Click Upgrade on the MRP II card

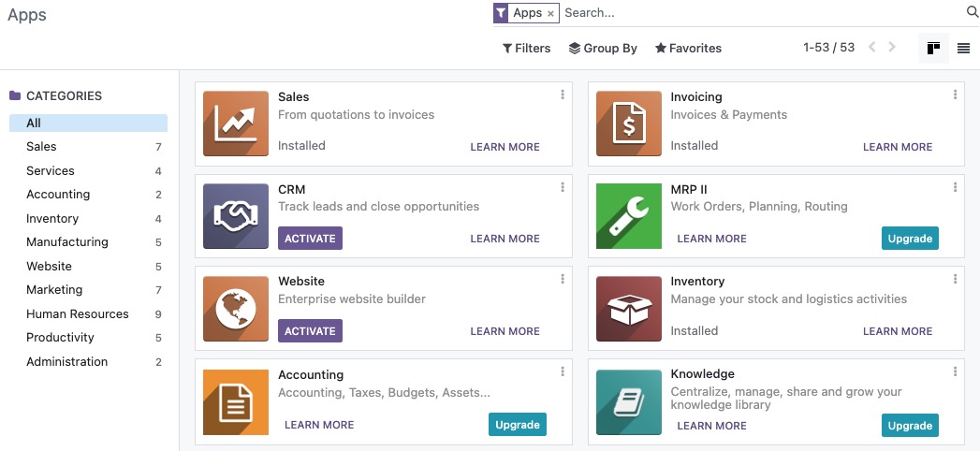click(910, 238)
